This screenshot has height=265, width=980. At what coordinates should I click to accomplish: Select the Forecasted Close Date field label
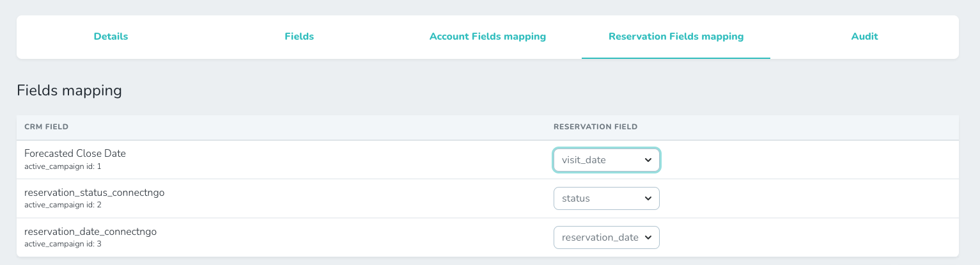coord(75,154)
